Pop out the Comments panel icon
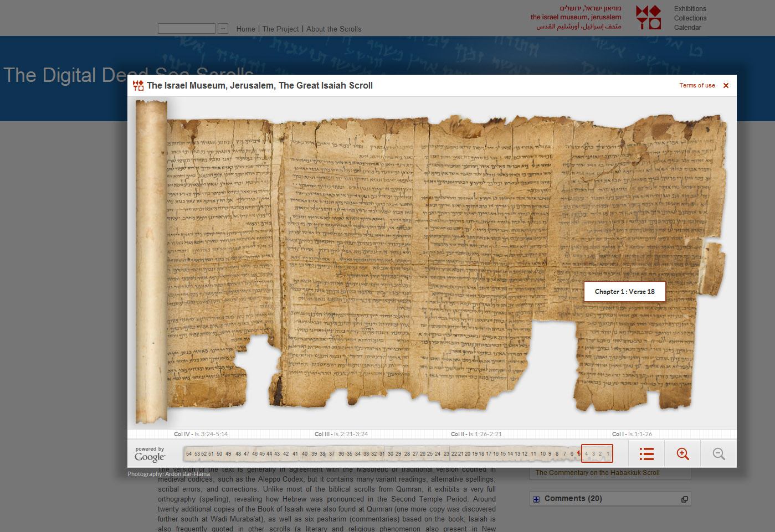 (x=684, y=499)
